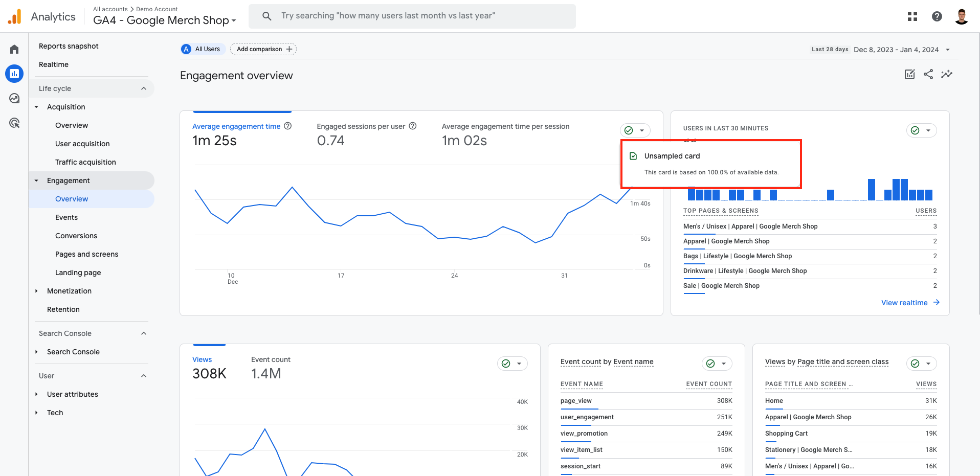The width and height of the screenshot is (980, 476).
Task: Click the View realtime link
Action: (910, 303)
